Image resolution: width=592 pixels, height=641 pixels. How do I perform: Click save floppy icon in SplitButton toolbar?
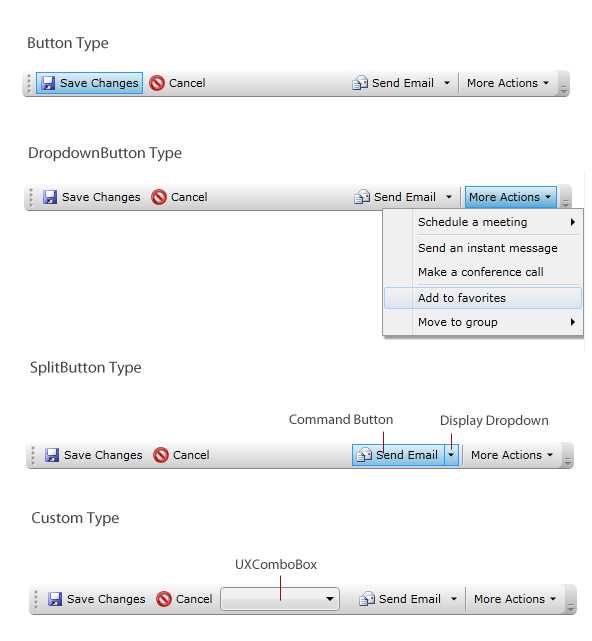pos(52,455)
